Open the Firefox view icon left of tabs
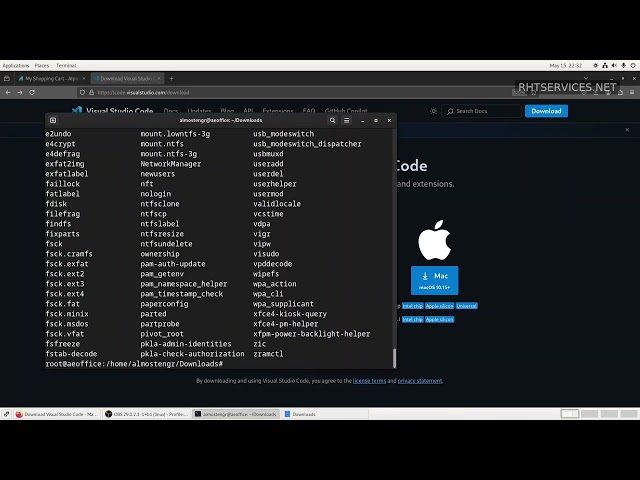This screenshot has height=480, width=640. point(7,78)
